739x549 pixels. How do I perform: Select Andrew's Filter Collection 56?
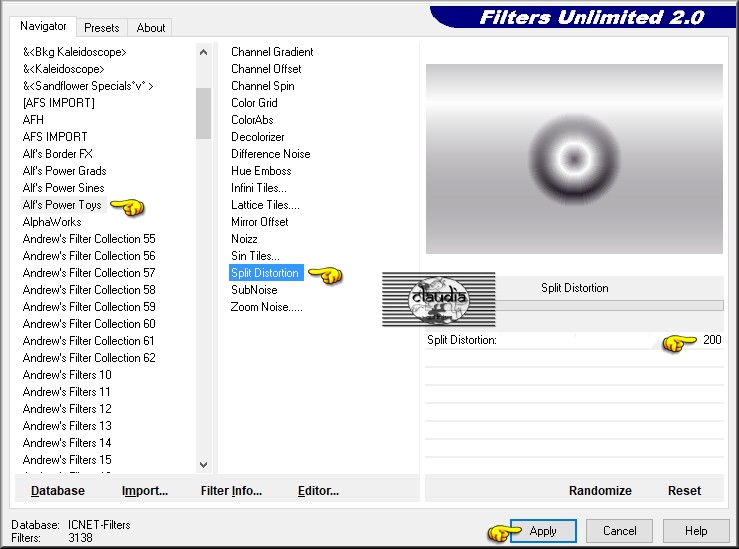pyautogui.click(x=89, y=256)
